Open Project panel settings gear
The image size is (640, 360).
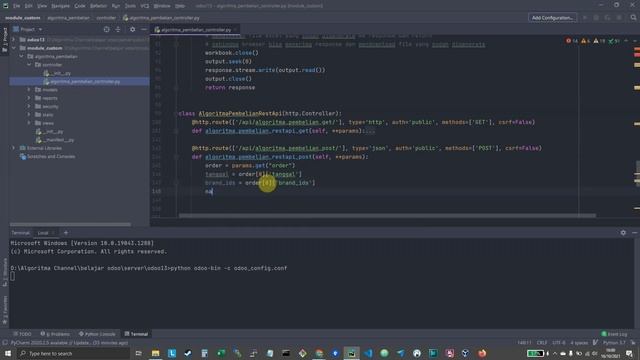click(132, 29)
